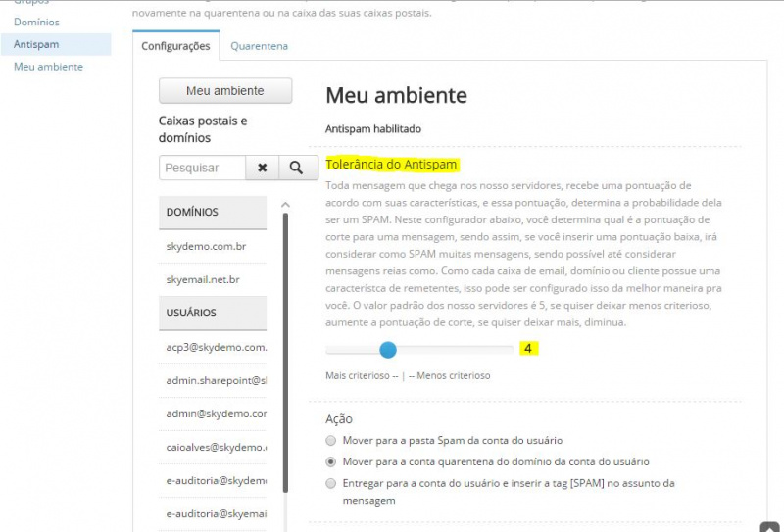Collapse the USUÁRIOS section header

click(213, 313)
